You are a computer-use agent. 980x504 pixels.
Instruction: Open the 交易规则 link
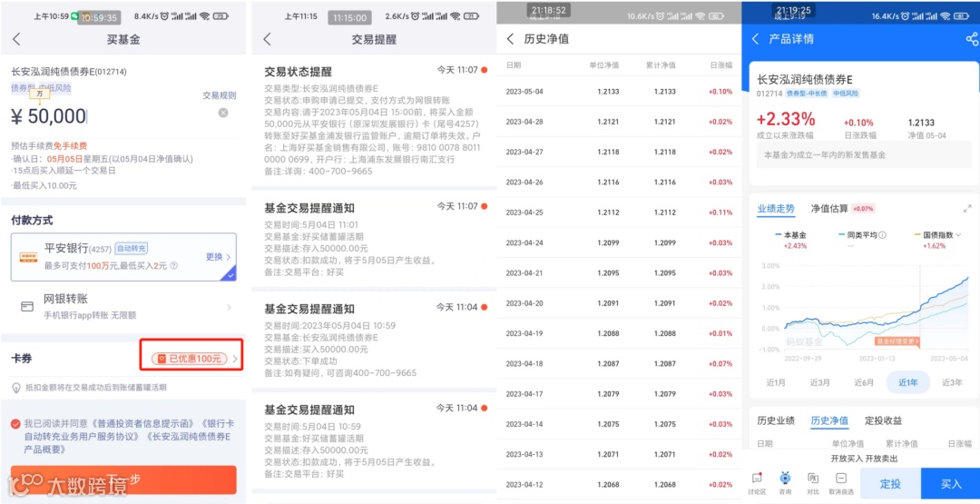coord(220,95)
